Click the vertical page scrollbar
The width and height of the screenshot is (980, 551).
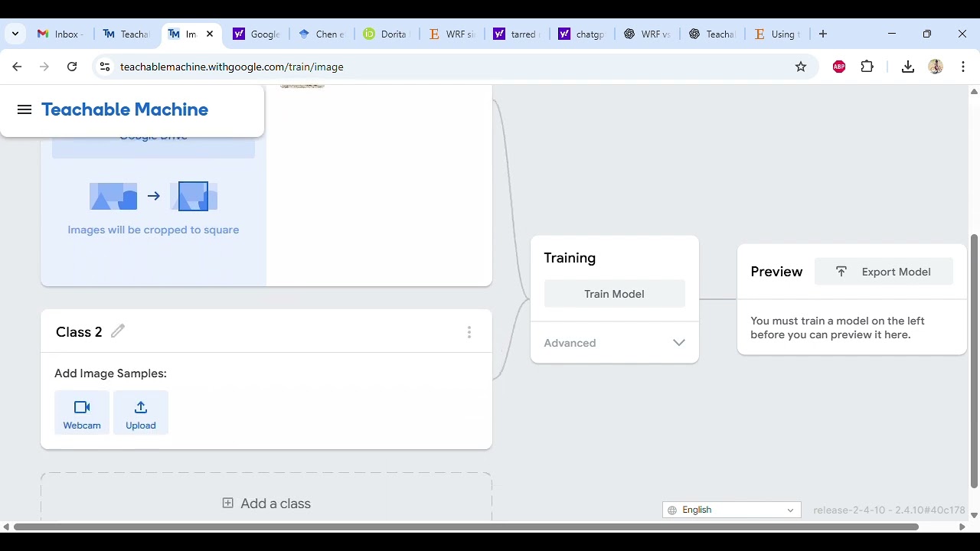[974, 360]
